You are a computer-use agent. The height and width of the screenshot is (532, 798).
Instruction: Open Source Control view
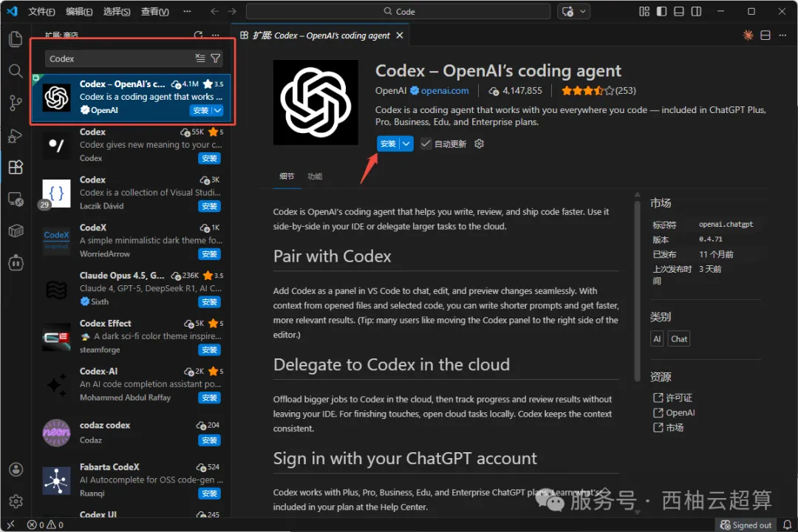point(16,103)
